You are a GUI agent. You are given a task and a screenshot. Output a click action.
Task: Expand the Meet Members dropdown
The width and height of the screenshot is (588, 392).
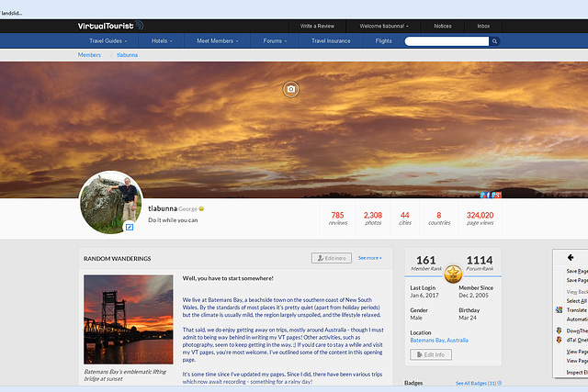click(x=218, y=40)
